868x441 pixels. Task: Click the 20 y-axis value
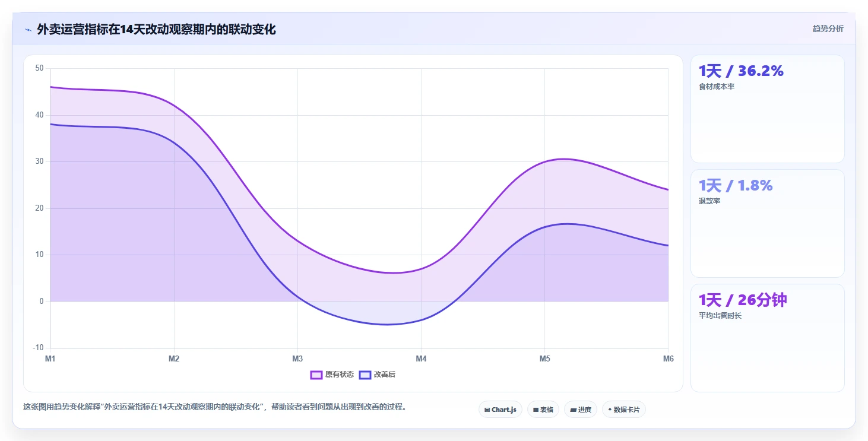(40, 208)
